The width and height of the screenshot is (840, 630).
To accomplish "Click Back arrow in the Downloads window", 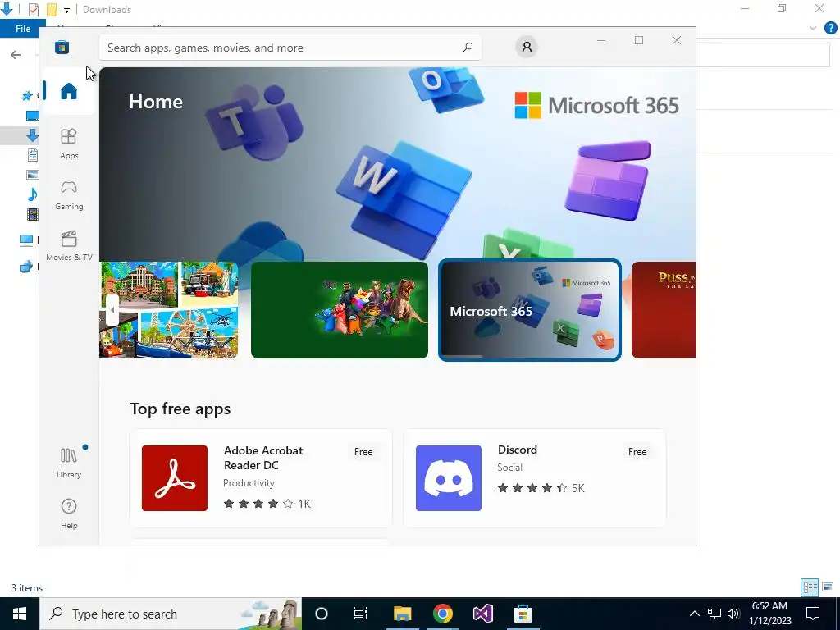I will coord(16,55).
